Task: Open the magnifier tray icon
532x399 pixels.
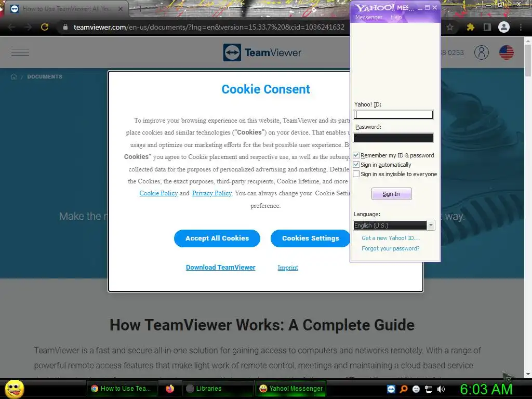Action: pyautogui.click(x=404, y=389)
